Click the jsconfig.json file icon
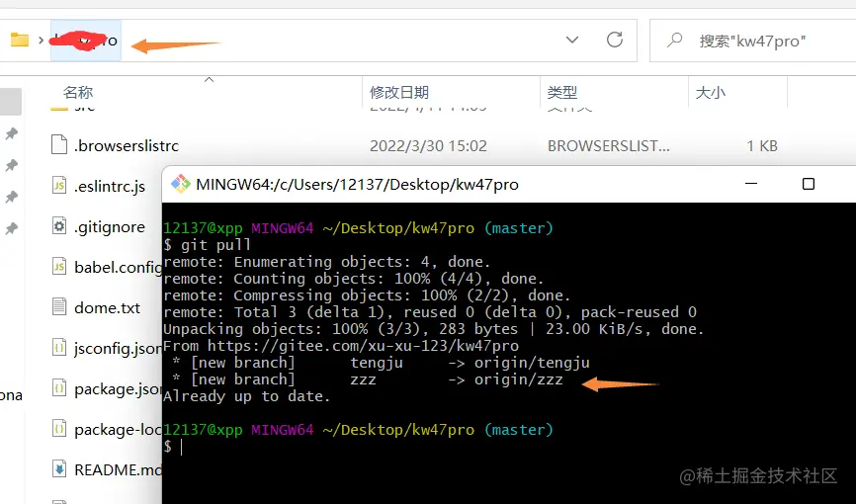Image resolution: width=856 pixels, height=504 pixels. 59,347
